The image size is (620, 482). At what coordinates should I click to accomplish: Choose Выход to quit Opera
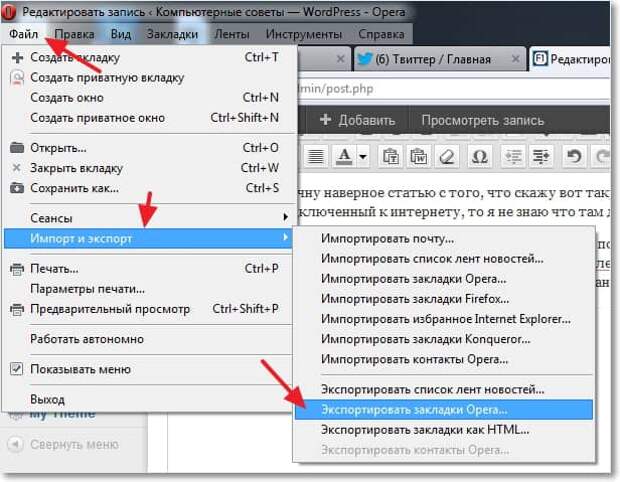coord(148,399)
